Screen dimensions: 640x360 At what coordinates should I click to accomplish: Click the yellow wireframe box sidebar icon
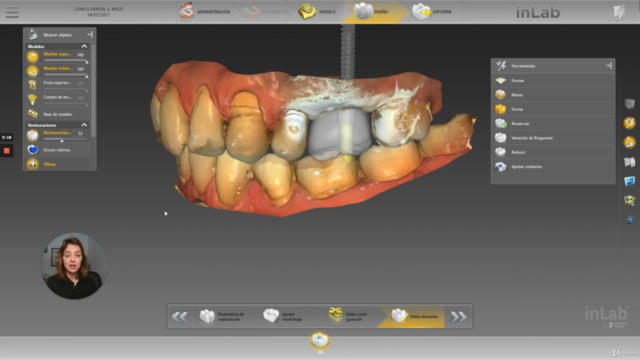(x=629, y=200)
